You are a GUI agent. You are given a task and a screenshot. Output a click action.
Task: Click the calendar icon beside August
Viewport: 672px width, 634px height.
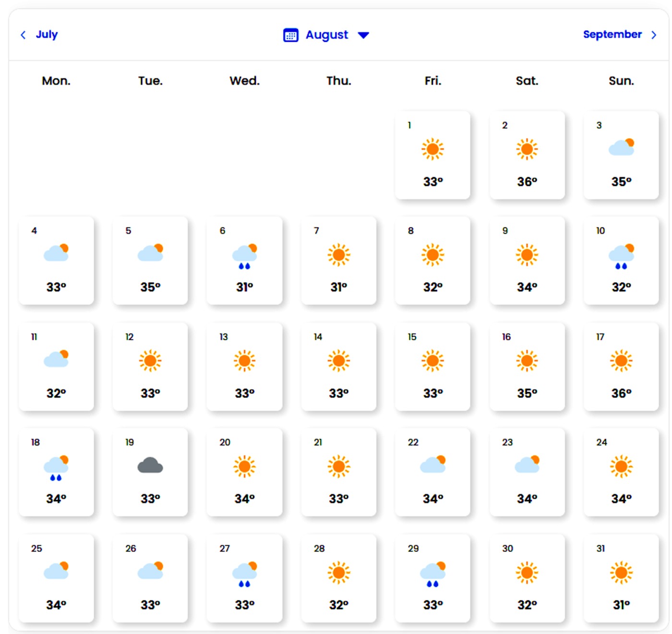(291, 35)
